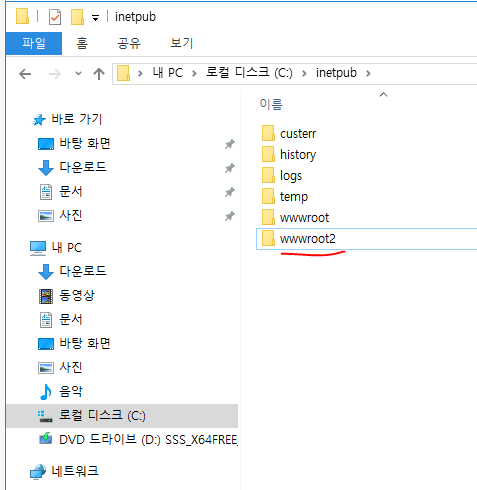Screen dimensions: 477x490
Task: Open 음악 in navigation pane
Action: 71,391
